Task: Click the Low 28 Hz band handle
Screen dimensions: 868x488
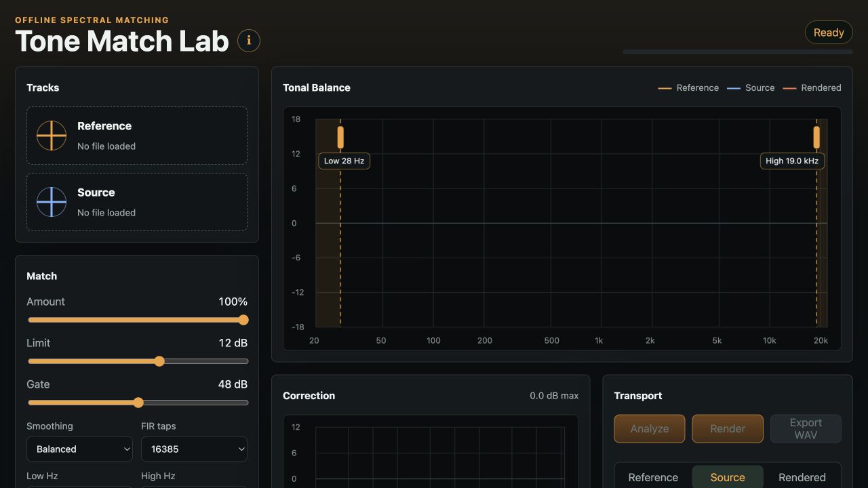Action: pyautogui.click(x=340, y=138)
